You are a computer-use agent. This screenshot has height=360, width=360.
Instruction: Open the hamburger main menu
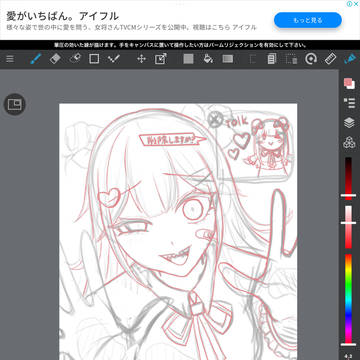point(10,59)
